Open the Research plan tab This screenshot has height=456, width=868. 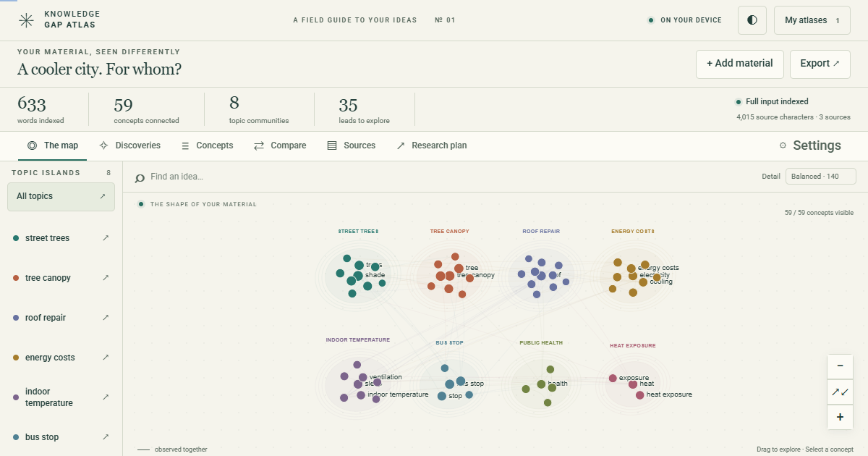pos(432,145)
